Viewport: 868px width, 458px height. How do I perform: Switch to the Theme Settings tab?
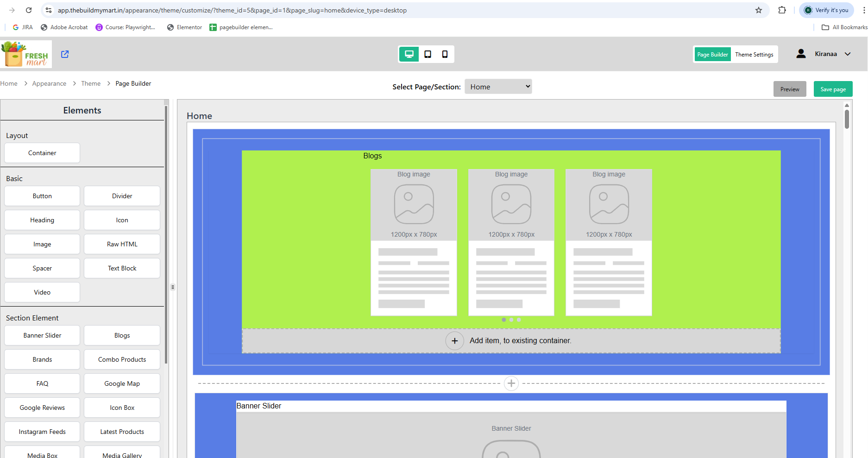pyautogui.click(x=754, y=55)
